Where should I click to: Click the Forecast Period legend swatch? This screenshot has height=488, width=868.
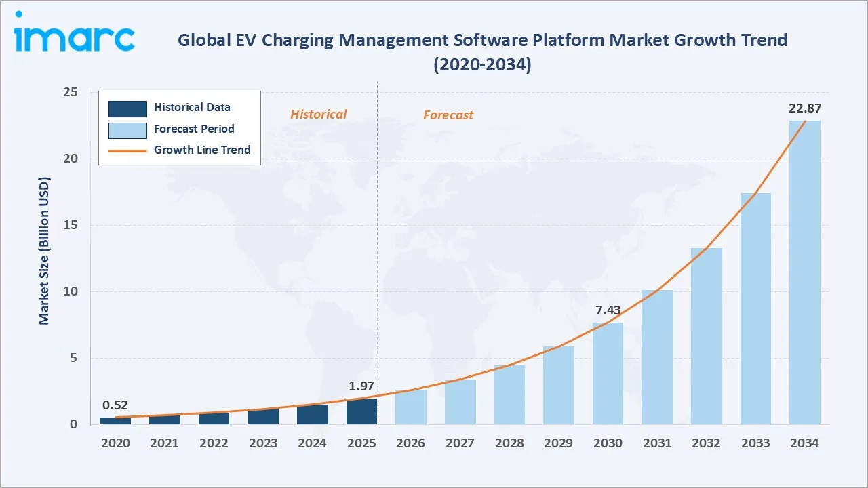click(127, 129)
